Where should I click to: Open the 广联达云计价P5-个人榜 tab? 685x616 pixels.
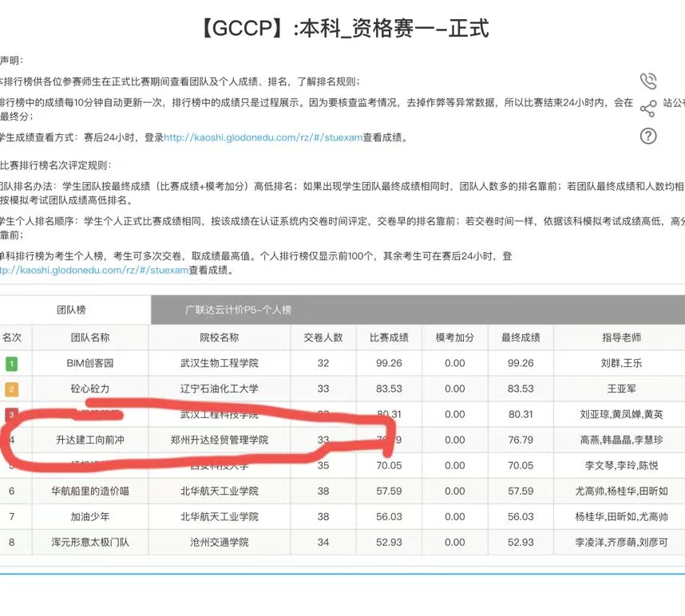(239, 310)
